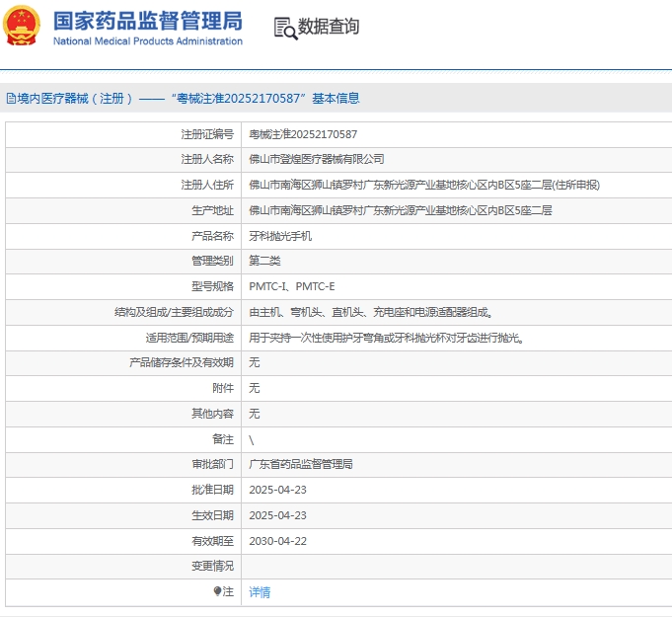Click the 注册人名称 label
672x617 pixels.
tap(207, 159)
